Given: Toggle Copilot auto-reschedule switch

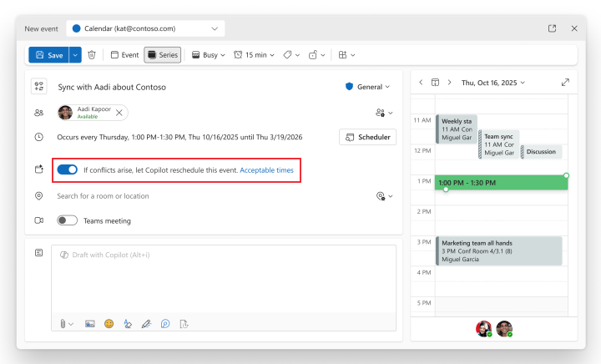Looking at the screenshot, I should (68, 169).
